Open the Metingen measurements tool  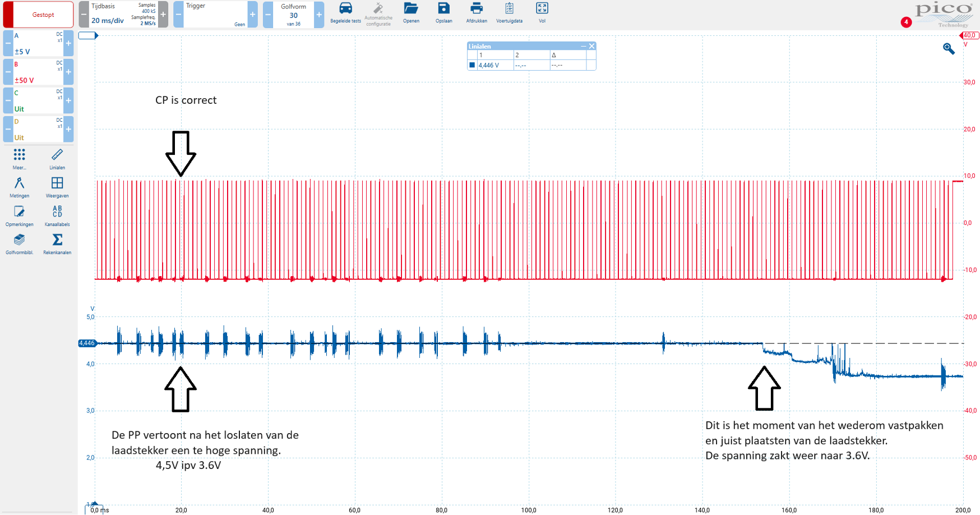click(x=20, y=187)
